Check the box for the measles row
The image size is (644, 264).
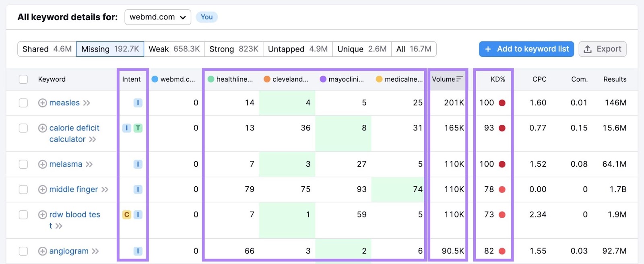tap(23, 103)
